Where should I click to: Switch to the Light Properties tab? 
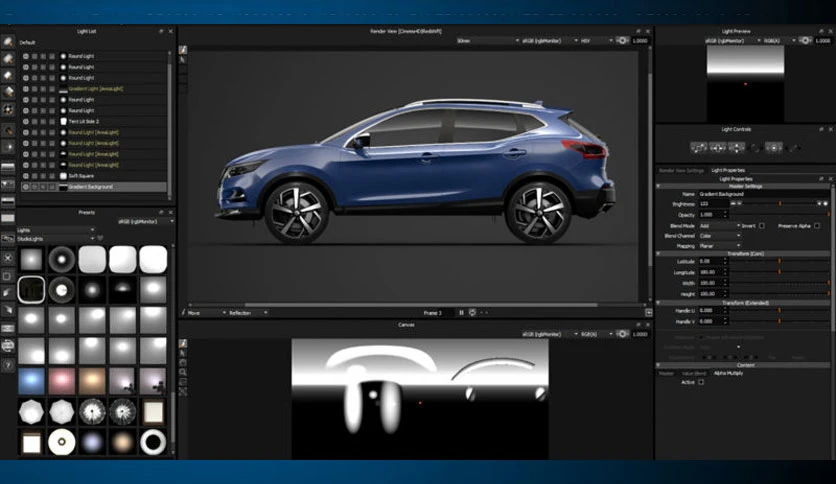click(728, 171)
